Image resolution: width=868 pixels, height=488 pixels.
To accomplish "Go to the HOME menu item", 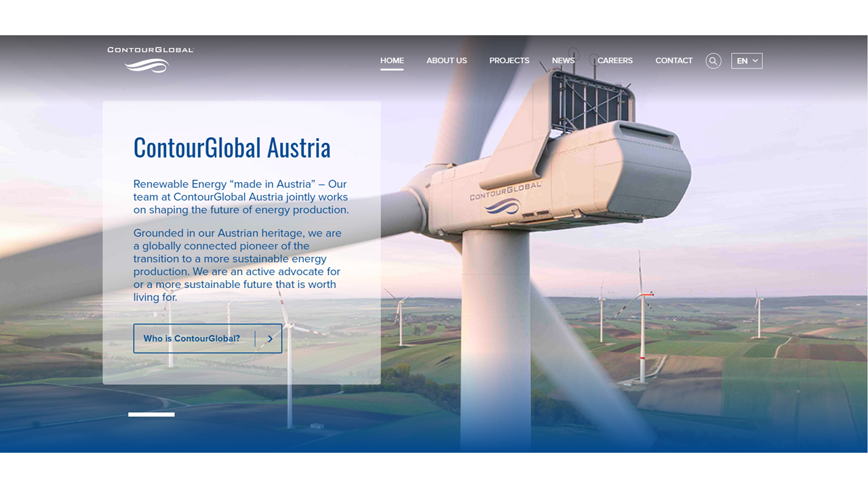I will click(x=392, y=60).
